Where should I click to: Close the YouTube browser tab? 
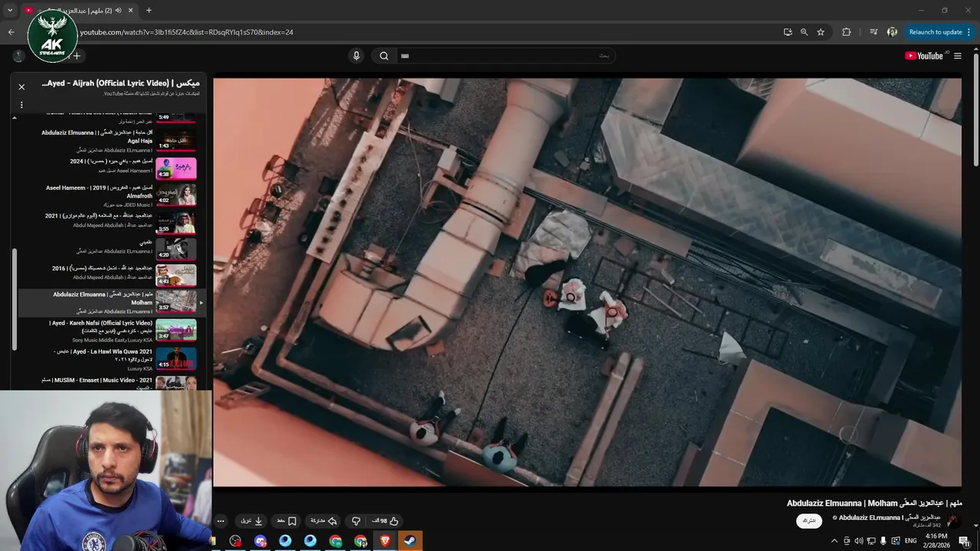point(130,11)
